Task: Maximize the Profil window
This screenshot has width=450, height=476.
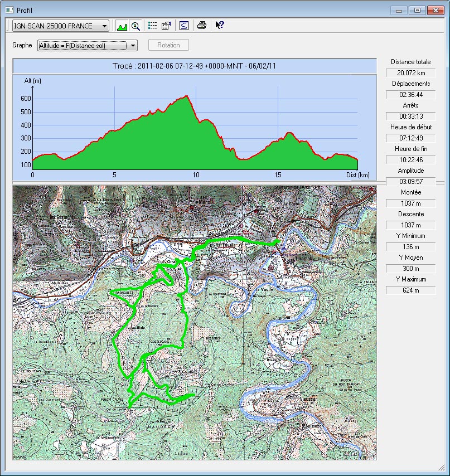Action: 417,10
